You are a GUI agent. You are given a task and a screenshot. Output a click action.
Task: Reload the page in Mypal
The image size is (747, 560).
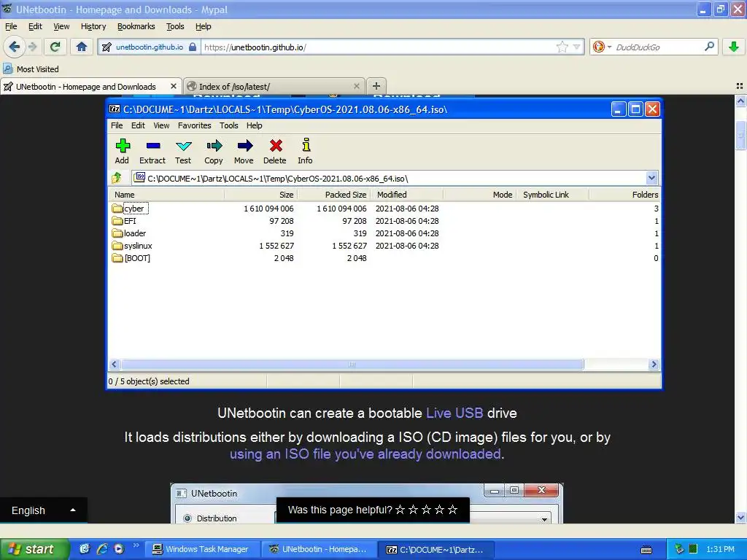click(55, 47)
